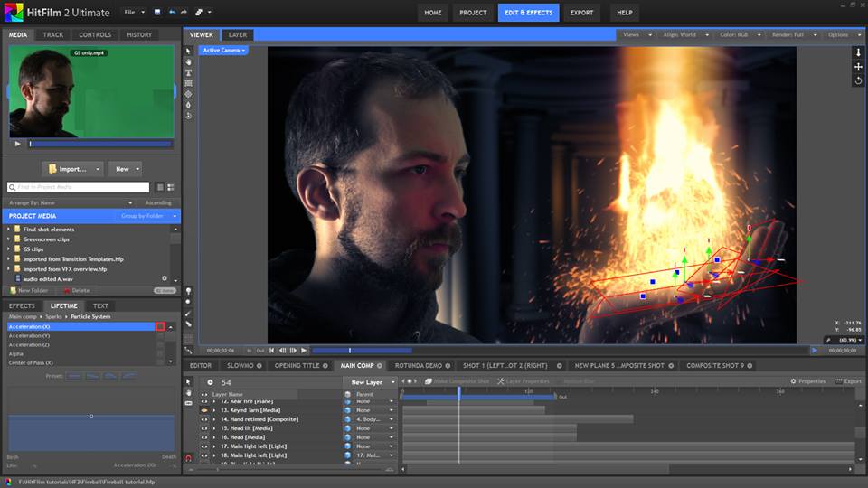The height and width of the screenshot is (488, 868).
Task: Open the Group by Folder dropdown
Action: coord(148,216)
